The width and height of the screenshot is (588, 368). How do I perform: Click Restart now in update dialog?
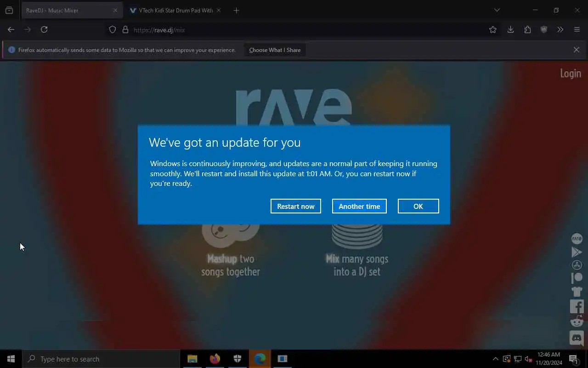pos(296,206)
